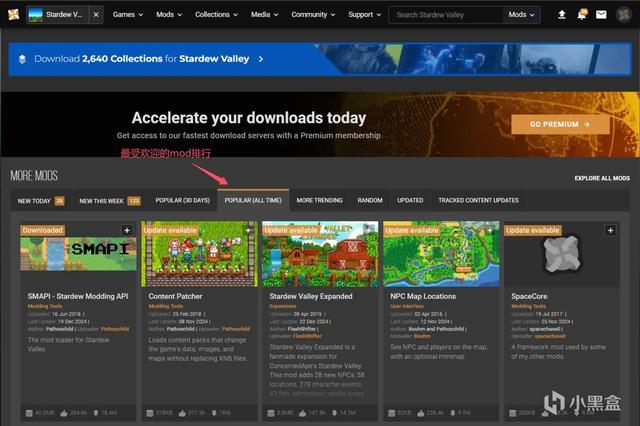The height and width of the screenshot is (426, 640).
Task: Open the messages envelope icon
Action: coord(601,15)
